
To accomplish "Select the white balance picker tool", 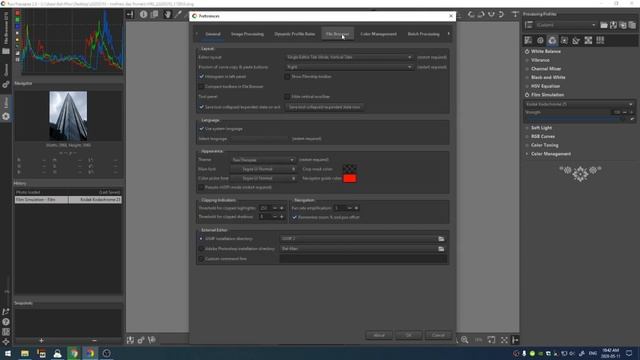I will [x=178, y=15].
